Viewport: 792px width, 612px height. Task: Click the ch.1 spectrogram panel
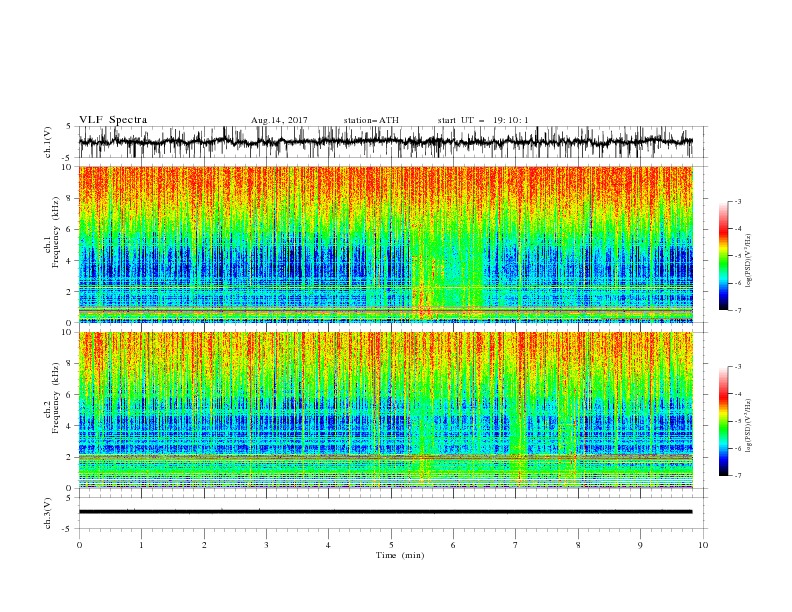click(x=386, y=244)
